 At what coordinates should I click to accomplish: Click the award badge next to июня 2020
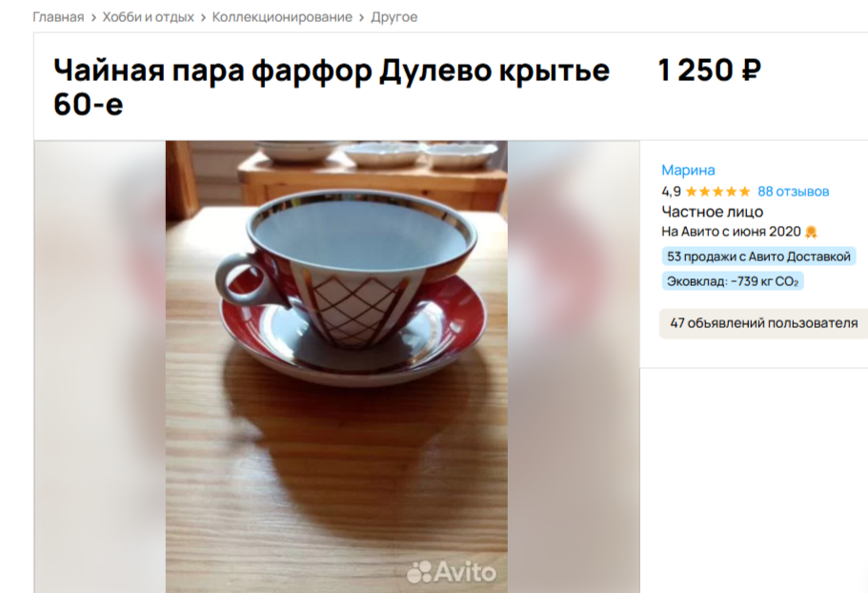[811, 232]
